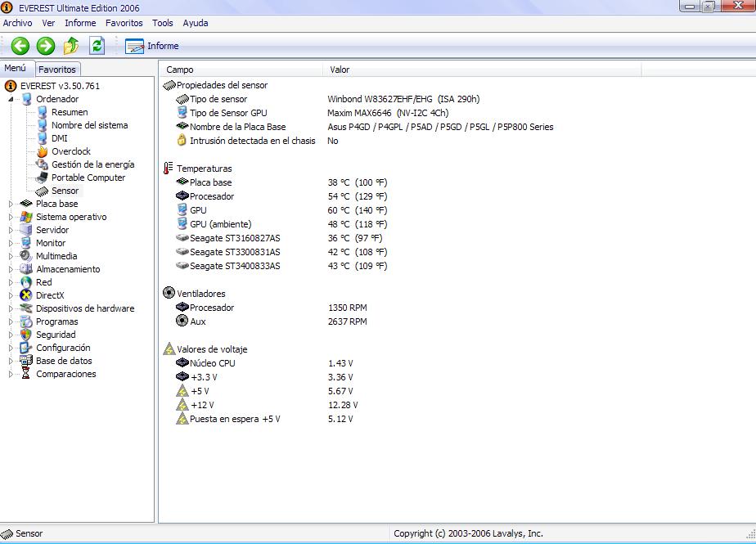
Task: Click the Dispositivos de hardware icon
Action: 26,308
